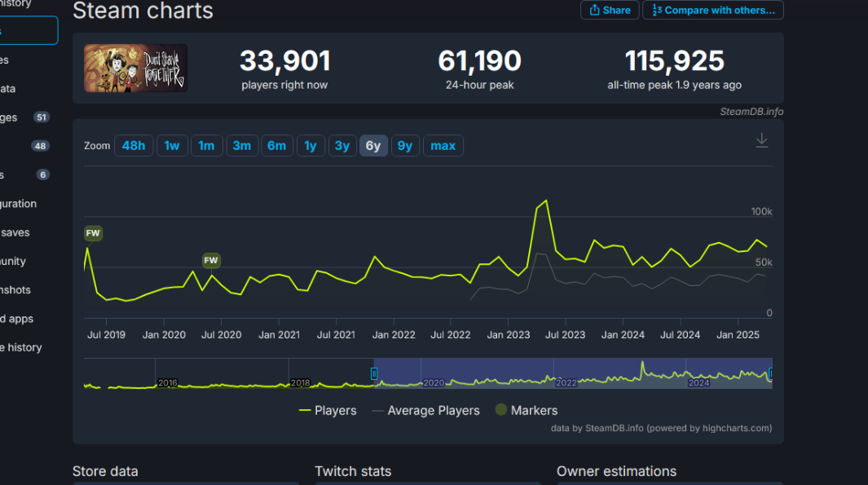Open the sidebar entry ending in 'unity'
The image size is (868, 485).
(13, 262)
